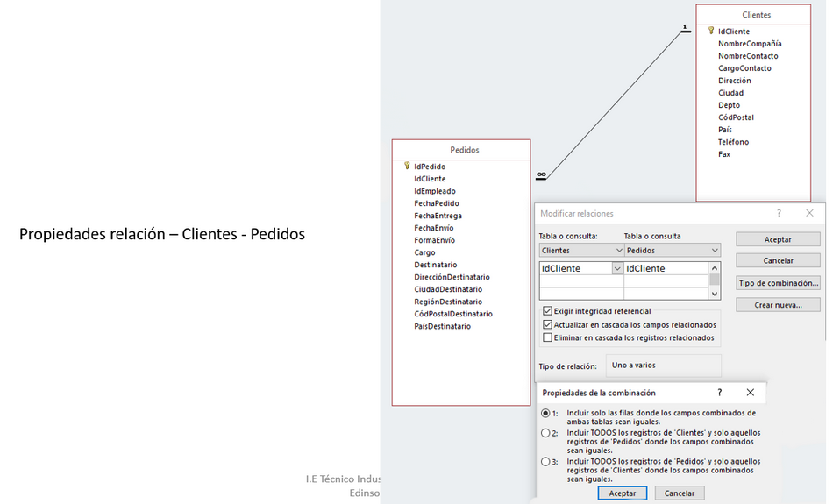Click the Tipo de combinación button
Viewport: 833px width, 504px height.
778,283
